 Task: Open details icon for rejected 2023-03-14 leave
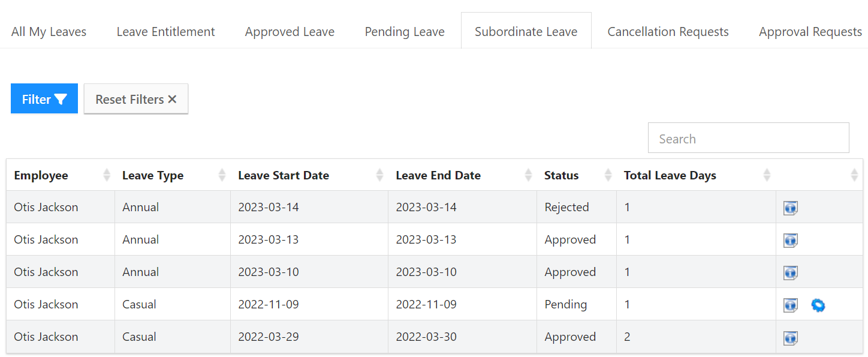[x=790, y=208]
